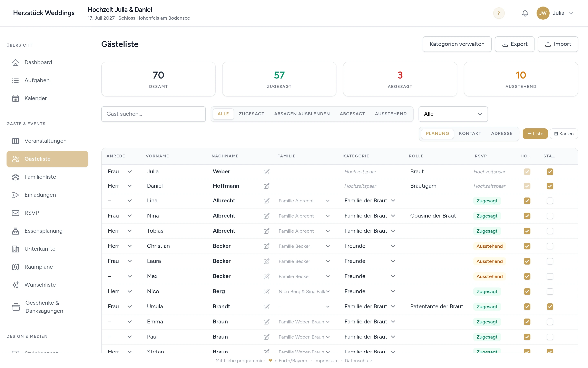588x368 pixels.
Task: Open the Alle category filter dropdown
Action: tap(453, 114)
